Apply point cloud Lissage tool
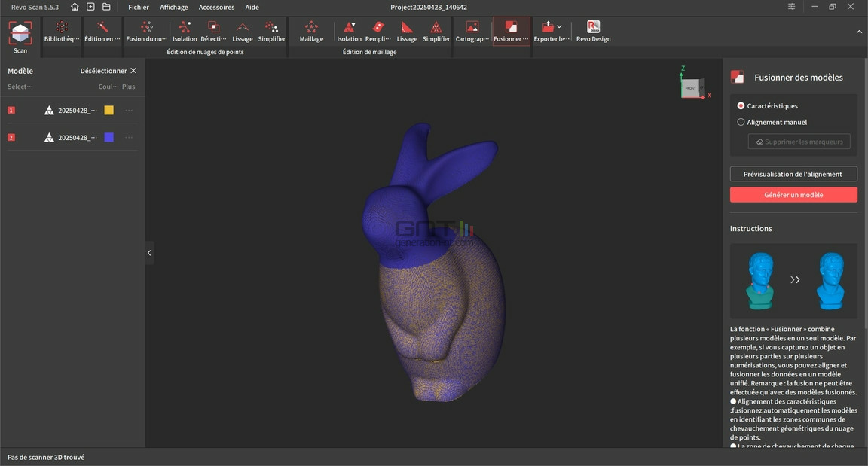This screenshot has height=466, width=868. coord(242,32)
